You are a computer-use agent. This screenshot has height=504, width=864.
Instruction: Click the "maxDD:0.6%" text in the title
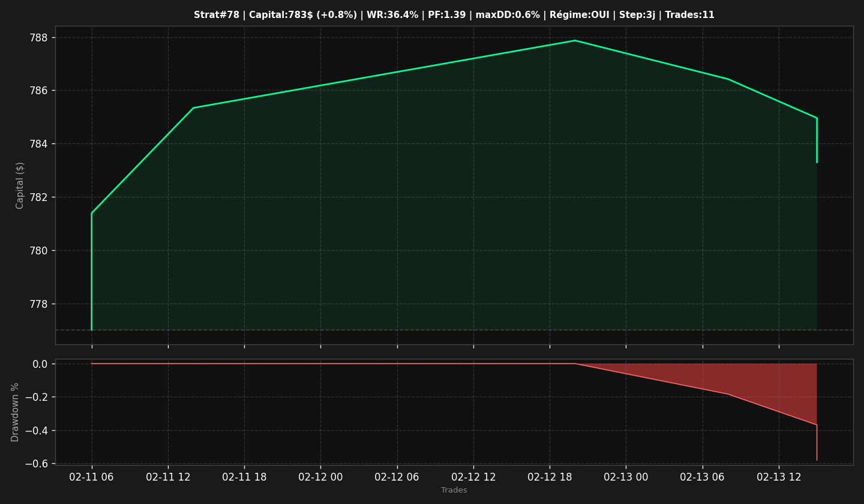(508, 15)
